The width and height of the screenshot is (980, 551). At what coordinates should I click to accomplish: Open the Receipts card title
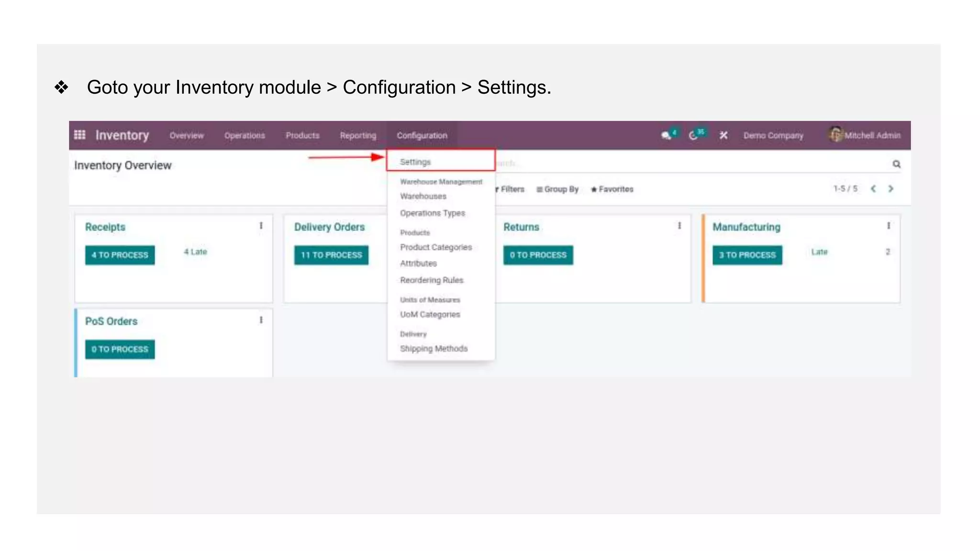(x=105, y=227)
